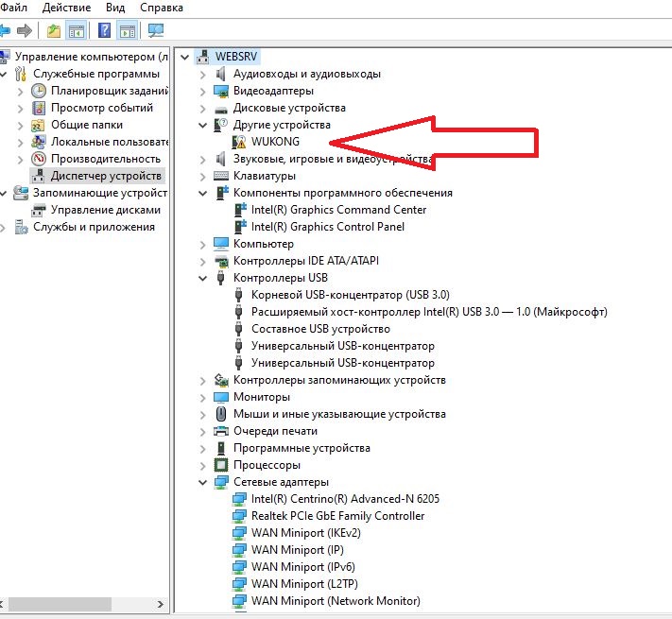
Task: Open the Справка menu
Action: (162, 8)
